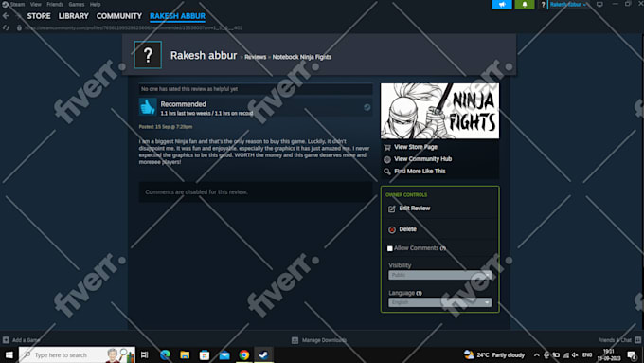Switch to Big Picture mode with the monitor icon

(599, 5)
